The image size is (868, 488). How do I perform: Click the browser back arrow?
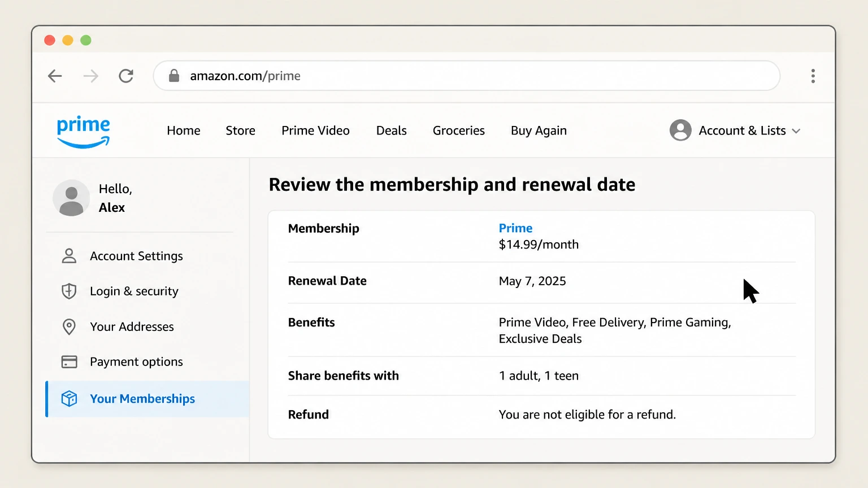coord(55,76)
